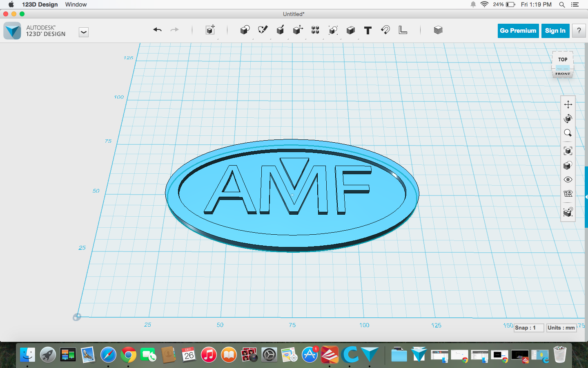Image resolution: width=588 pixels, height=368 pixels.
Task: Click the Undo arrow
Action: [158, 29]
